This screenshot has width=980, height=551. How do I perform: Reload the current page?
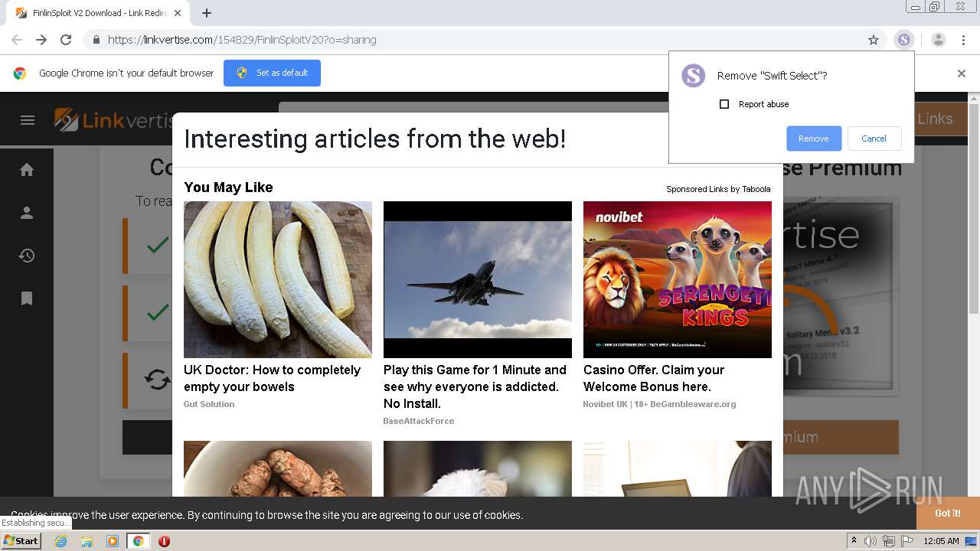[x=66, y=40]
